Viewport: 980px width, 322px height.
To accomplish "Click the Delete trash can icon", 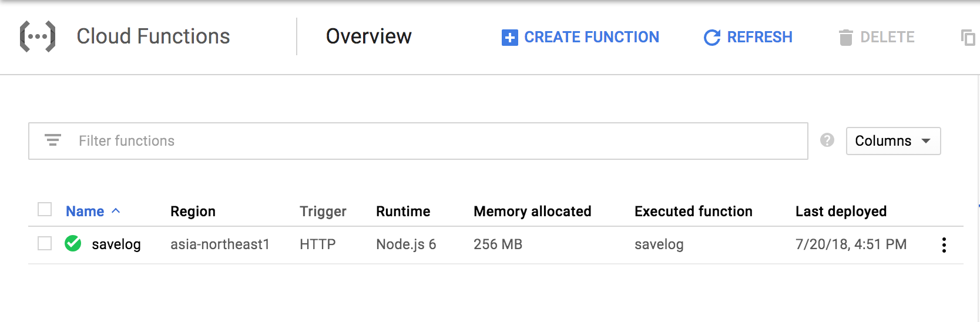I will (845, 38).
